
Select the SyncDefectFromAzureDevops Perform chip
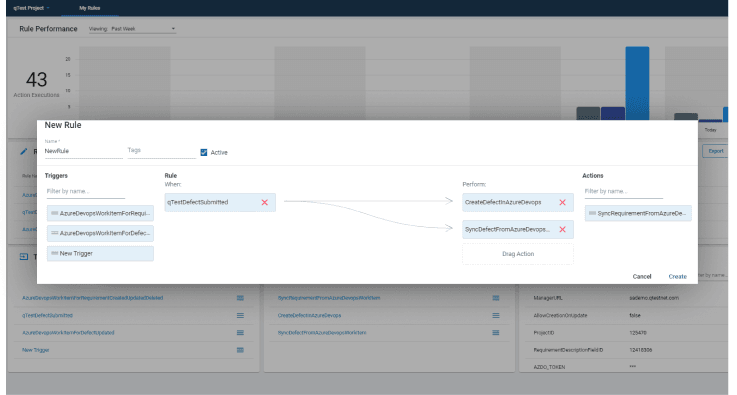(518, 229)
